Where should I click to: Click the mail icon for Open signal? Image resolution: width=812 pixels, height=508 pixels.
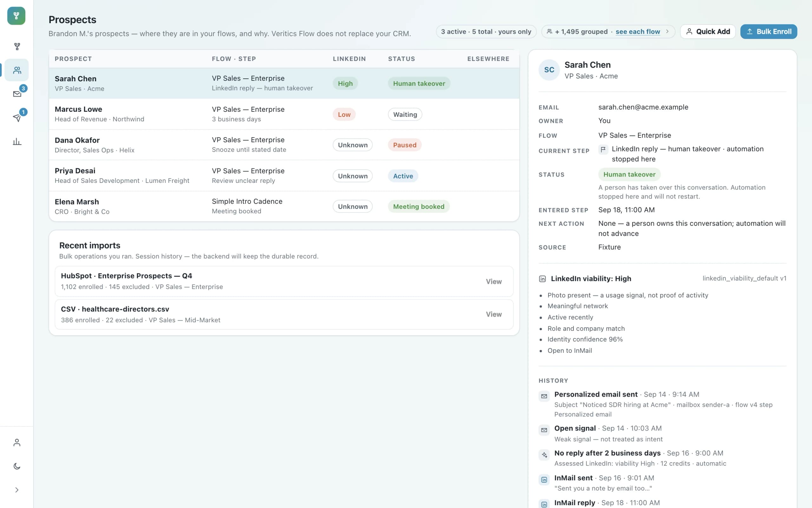pyautogui.click(x=544, y=430)
